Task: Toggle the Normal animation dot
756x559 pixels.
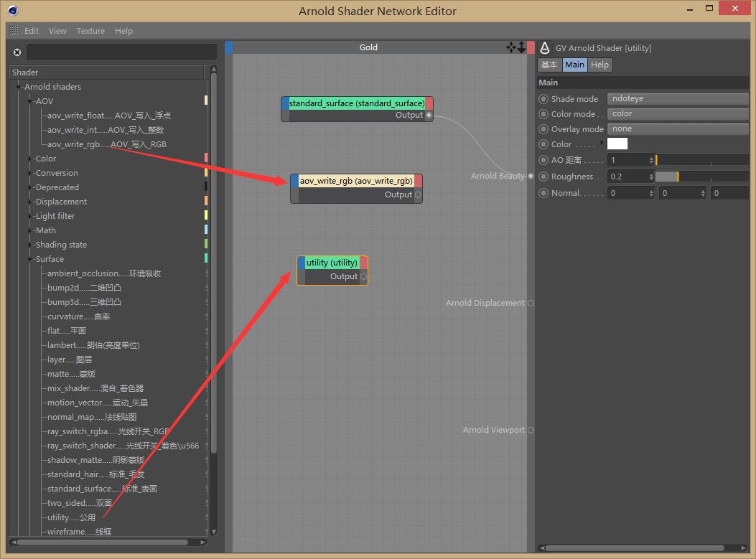Action: [543, 193]
